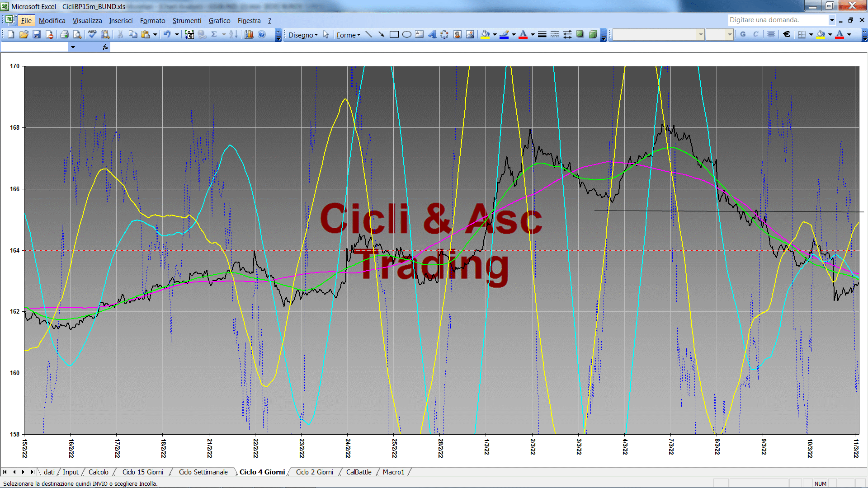This screenshot has width=868, height=488.
Task: Open the Modifica menu
Action: [x=52, y=21]
